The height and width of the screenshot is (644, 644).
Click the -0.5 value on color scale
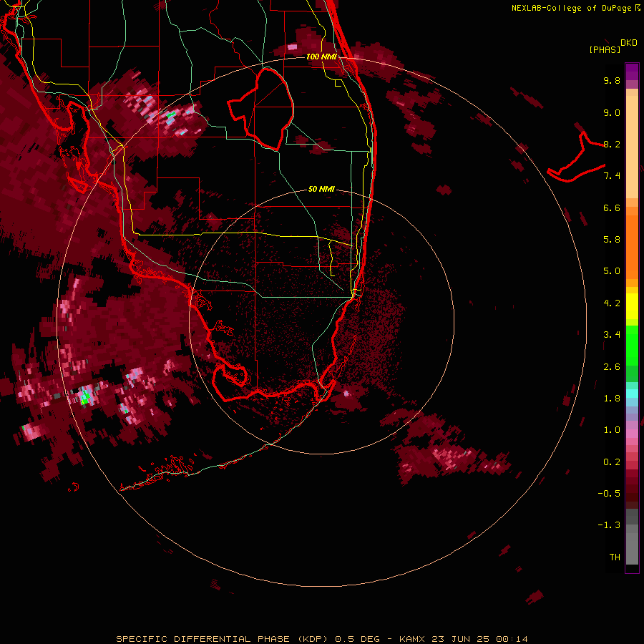click(x=609, y=494)
